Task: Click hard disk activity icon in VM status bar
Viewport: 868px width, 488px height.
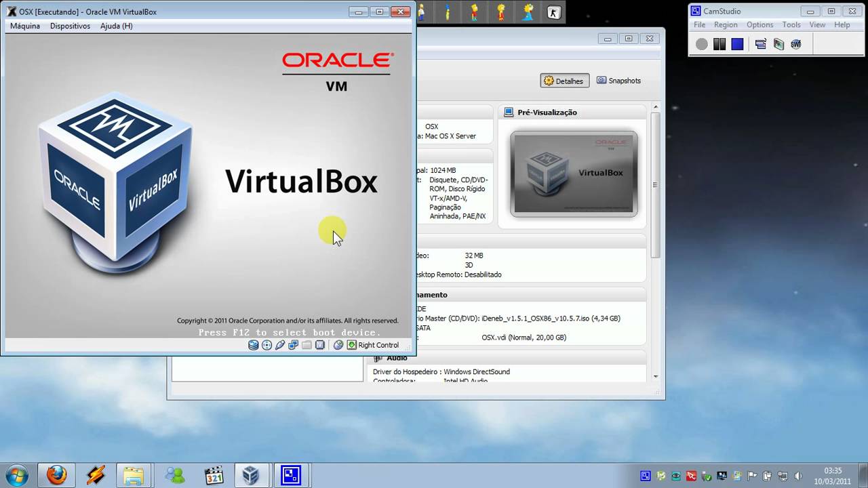Action: [x=253, y=345]
